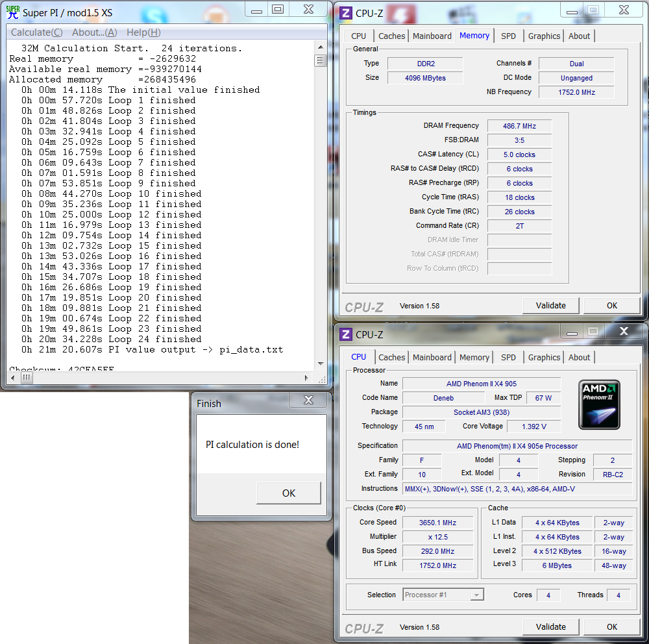This screenshot has height=644, width=649.
Task: Click Validate in upper CPU-Z window
Action: (x=550, y=306)
